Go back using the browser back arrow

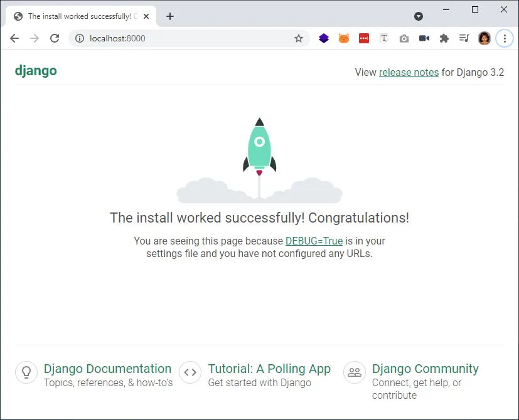(x=14, y=38)
